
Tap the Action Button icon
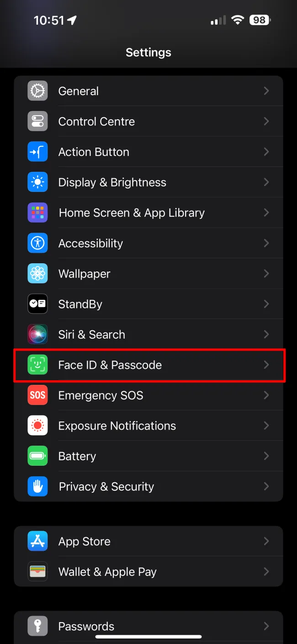(x=37, y=152)
